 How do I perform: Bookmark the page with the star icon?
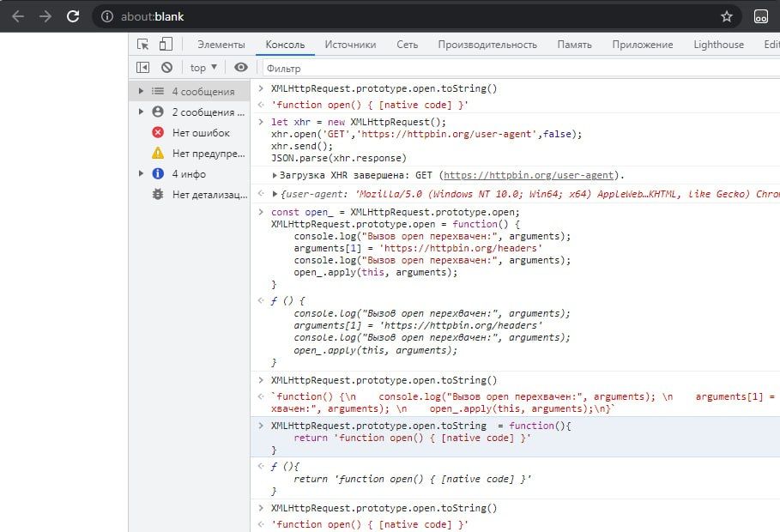727,16
